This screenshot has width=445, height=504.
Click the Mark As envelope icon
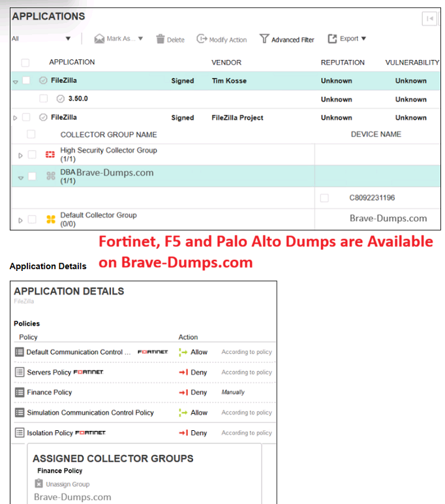99,39
